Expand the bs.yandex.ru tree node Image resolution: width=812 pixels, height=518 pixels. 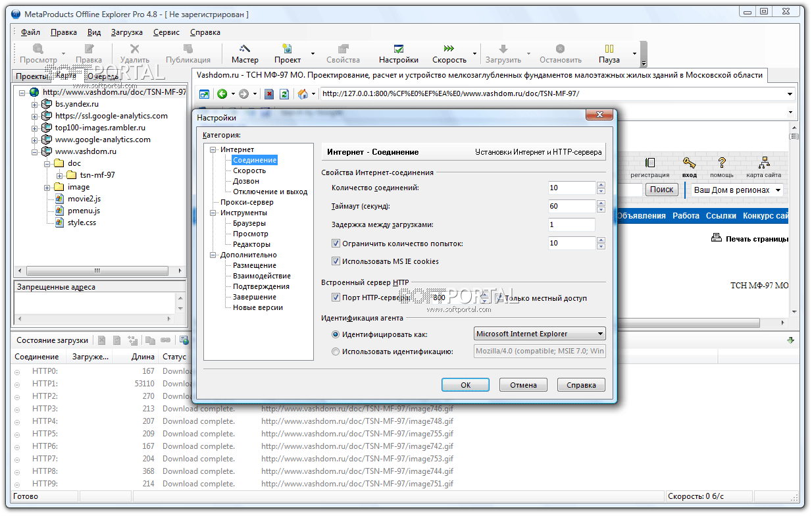coord(35,104)
